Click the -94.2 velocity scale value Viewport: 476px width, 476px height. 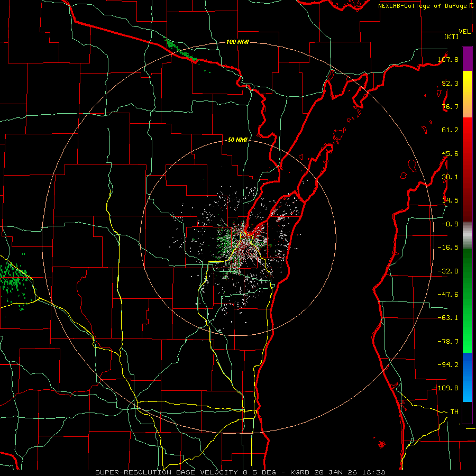click(x=448, y=365)
